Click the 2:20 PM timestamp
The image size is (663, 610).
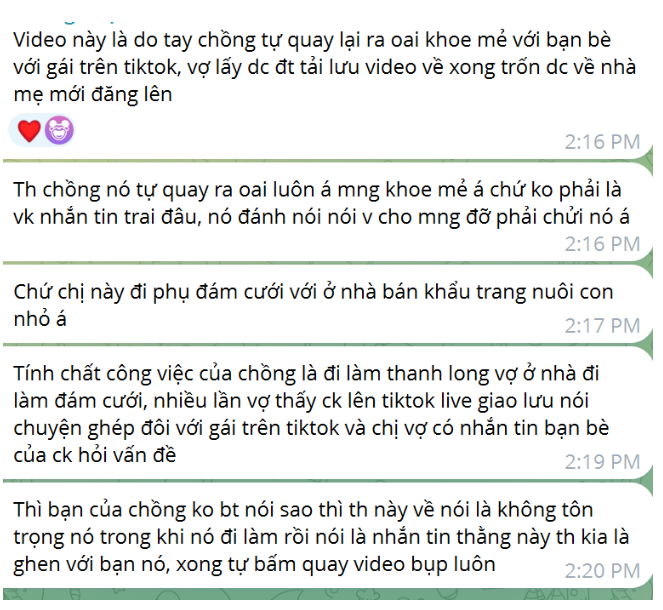603,572
